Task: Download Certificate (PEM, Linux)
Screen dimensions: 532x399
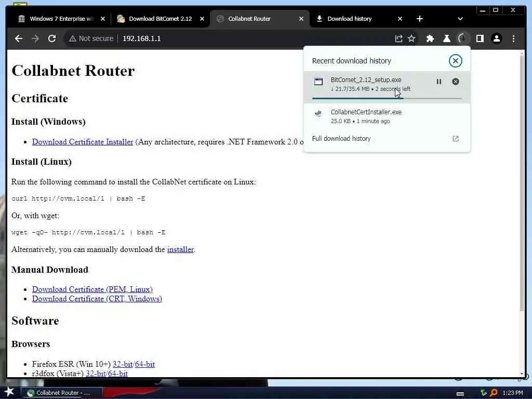Action: tap(92, 289)
